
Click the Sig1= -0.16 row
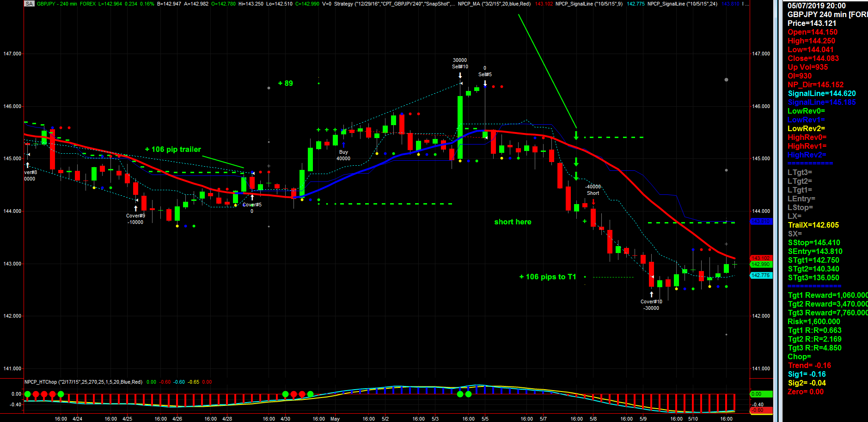[x=807, y=374]
